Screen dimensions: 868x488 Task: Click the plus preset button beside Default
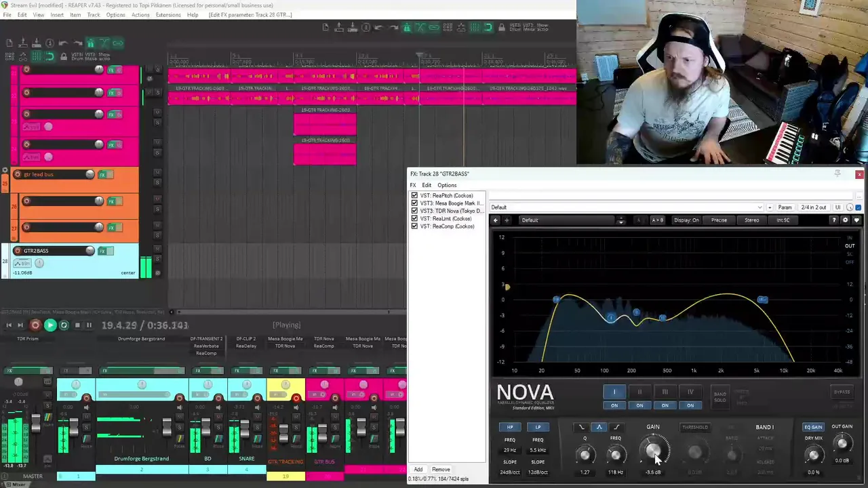point(770,207)
